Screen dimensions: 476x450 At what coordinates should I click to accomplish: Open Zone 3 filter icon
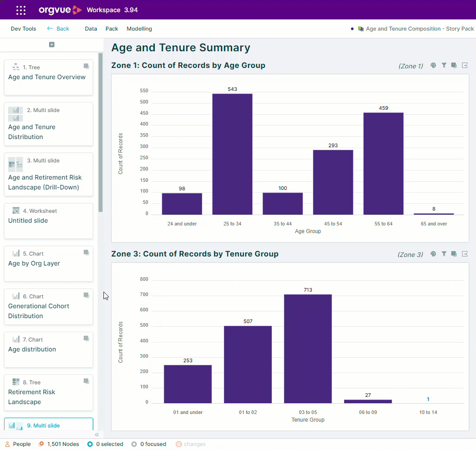444,254
